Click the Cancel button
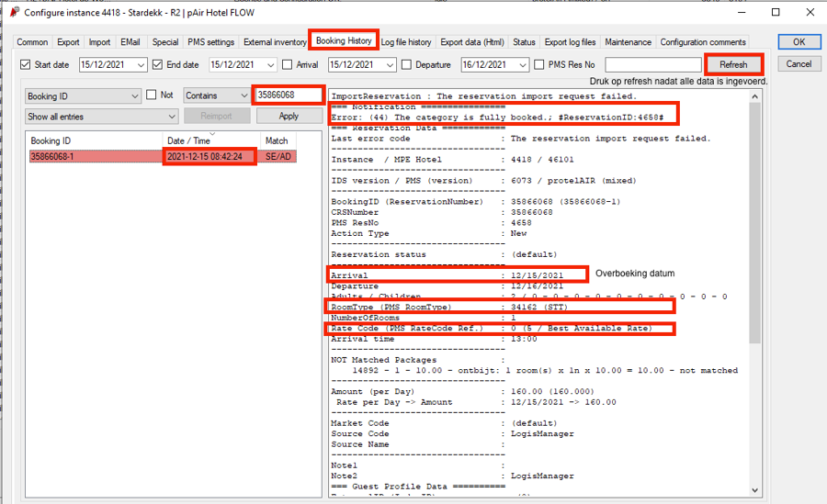 click(x=799, y=63)
